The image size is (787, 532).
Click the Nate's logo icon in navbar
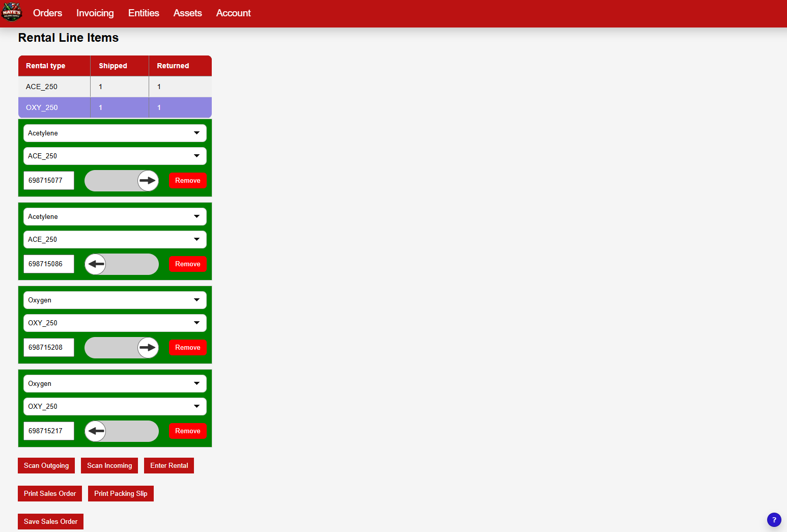[12, 13]
